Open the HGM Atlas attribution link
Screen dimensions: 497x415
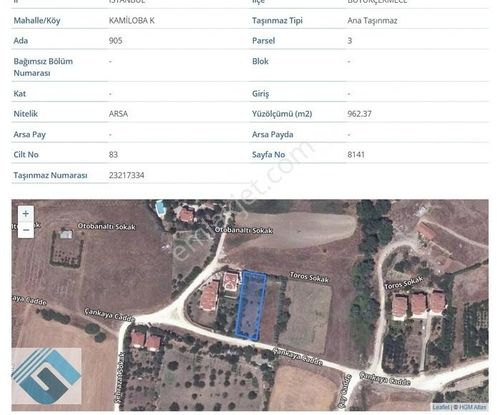[473, 407]
